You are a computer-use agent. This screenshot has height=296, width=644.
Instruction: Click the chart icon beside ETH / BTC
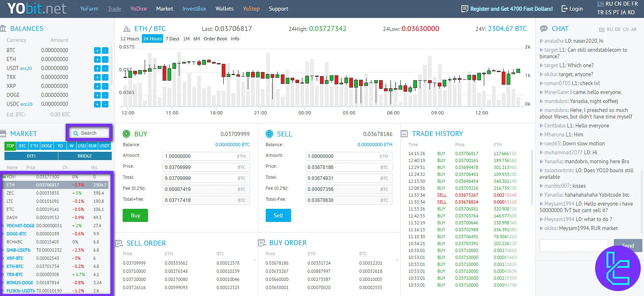point(126,29)
